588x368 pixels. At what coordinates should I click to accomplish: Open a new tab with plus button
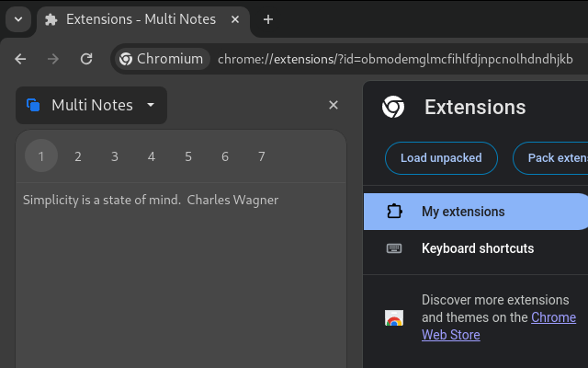268,19
